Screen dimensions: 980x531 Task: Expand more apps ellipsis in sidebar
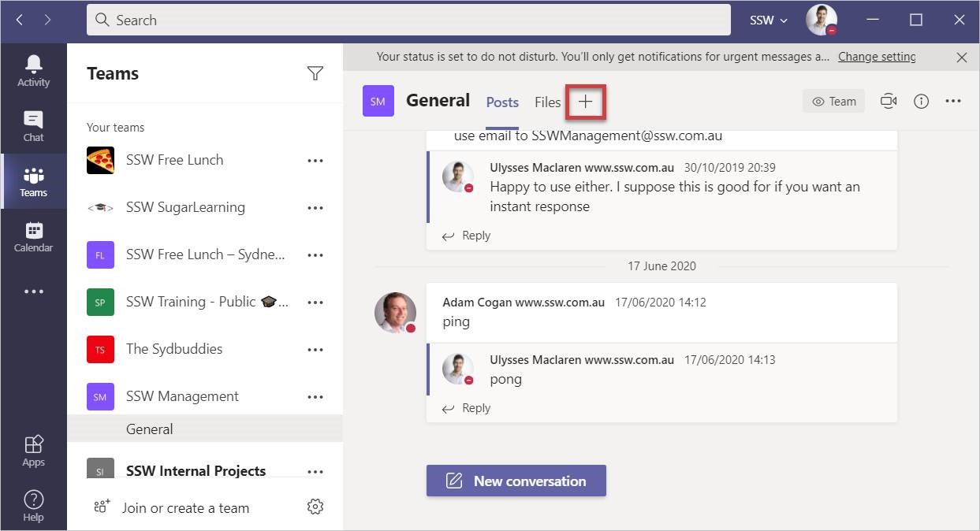(33, 291)
